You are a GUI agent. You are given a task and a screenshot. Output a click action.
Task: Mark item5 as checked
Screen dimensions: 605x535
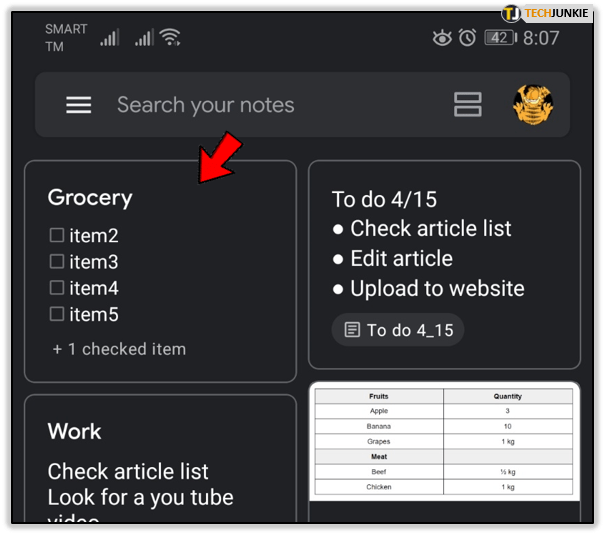[x=57, y=315]
